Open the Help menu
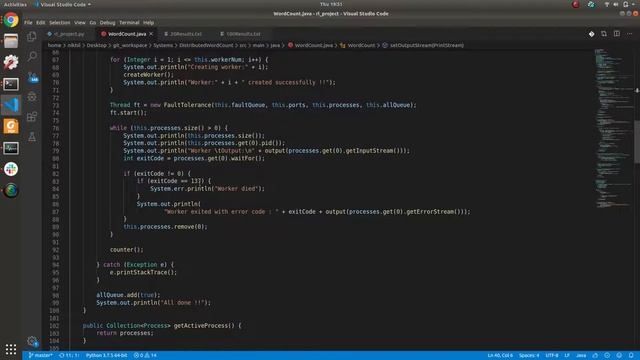 pos(149,23)
